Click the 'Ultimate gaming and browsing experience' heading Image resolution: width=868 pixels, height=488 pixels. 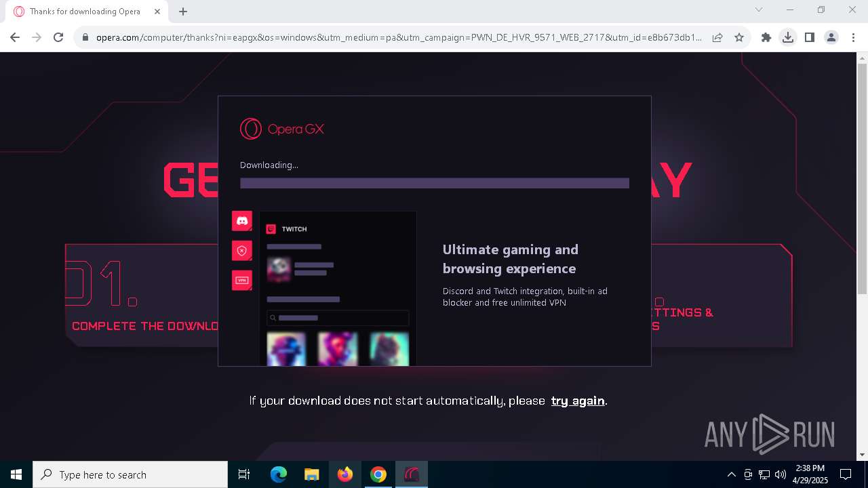[x=511, y=259]
